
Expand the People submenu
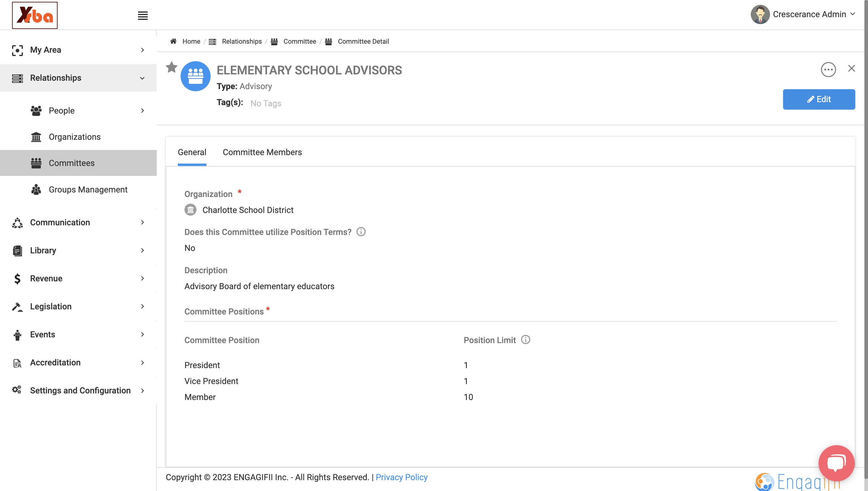[x=78, y=111]
